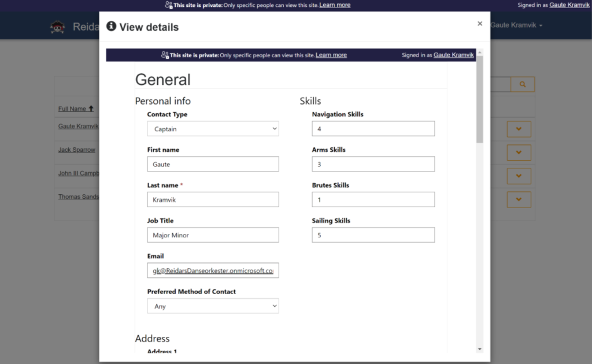This screenshot has width=592, height=364.
Task: Expand the action chevron for Jack Sparrow row
Action: (x=519, y=153)
